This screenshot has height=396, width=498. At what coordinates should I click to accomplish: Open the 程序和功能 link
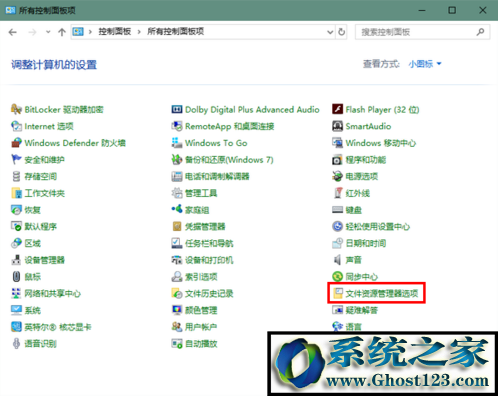pyautogui.click(x=366, y=160)
